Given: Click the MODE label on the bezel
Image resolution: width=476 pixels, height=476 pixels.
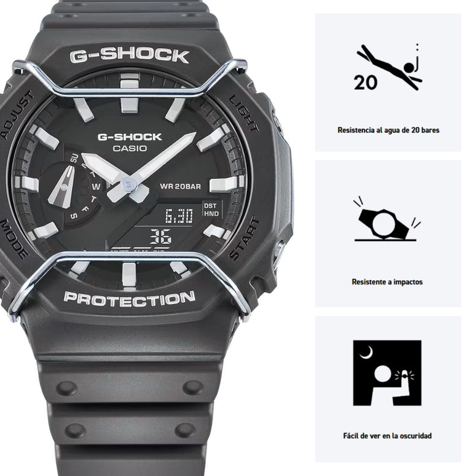Looking at the screenshot, I should [14, 239].
